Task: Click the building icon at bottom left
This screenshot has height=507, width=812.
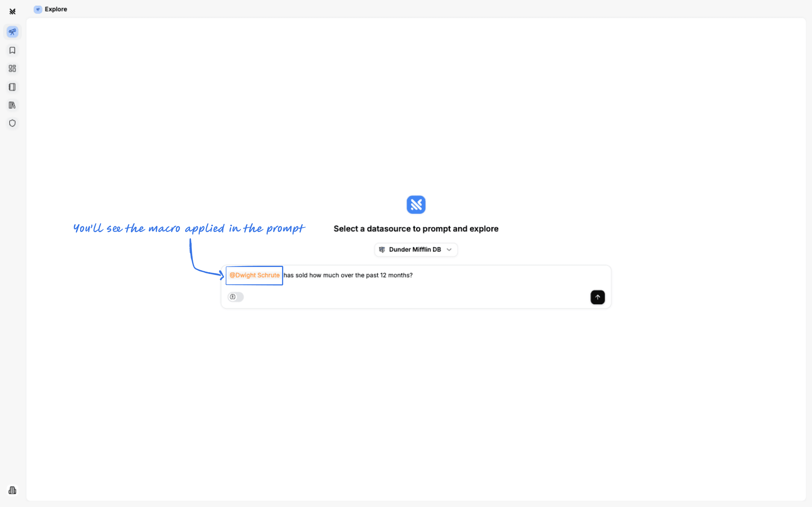Action: [12, 490]
